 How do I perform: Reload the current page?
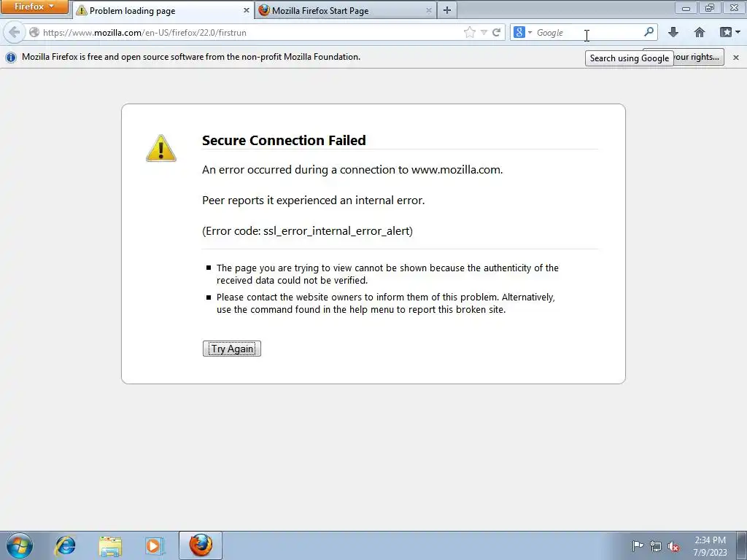coord(496,32)
